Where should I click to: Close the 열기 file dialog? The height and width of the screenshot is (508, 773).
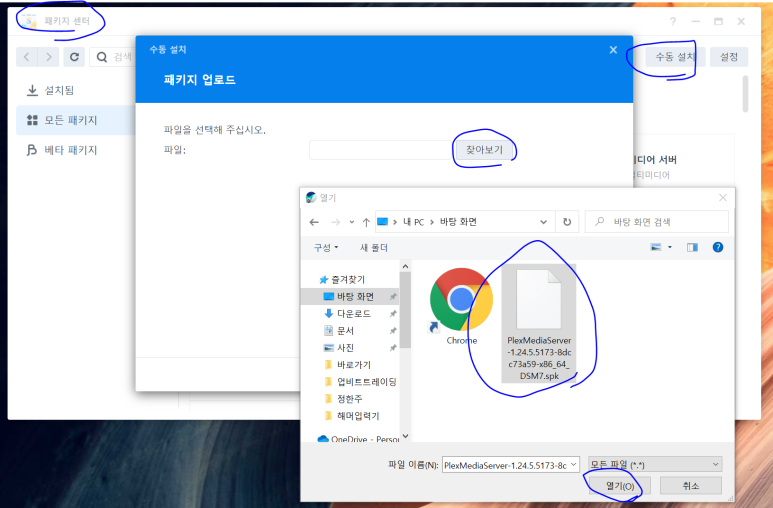[723, 198]
